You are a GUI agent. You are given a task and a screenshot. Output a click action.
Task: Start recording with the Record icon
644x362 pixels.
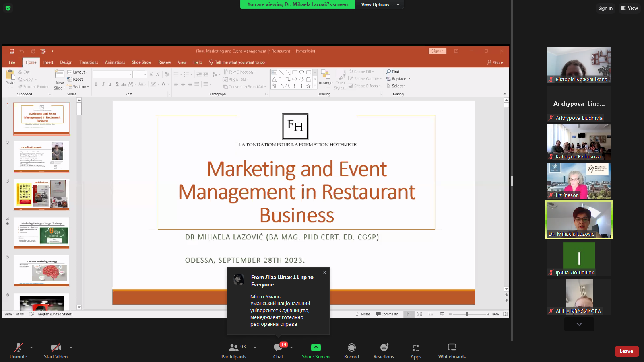click(351, 348)
